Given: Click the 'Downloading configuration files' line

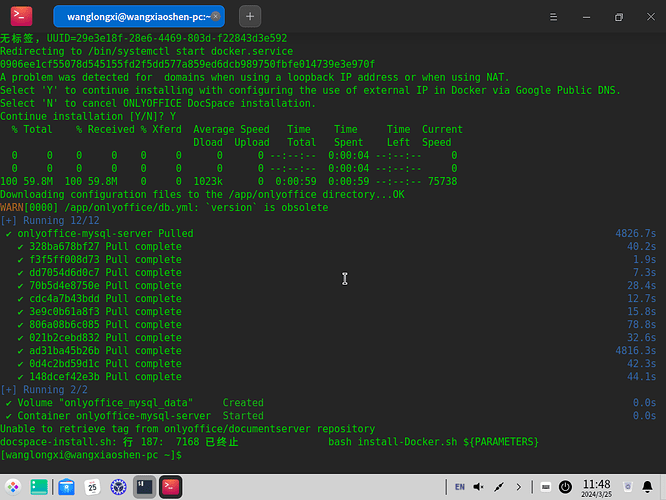Looking at the screenshot, I should 202,195.
